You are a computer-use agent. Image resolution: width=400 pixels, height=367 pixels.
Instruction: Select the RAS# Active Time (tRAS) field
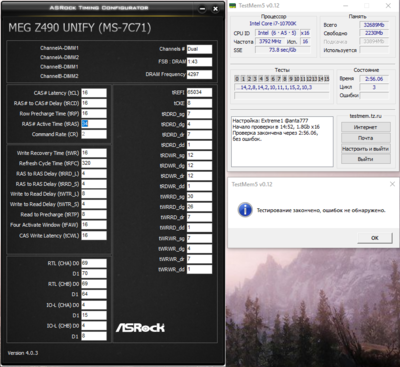pyautogui.click(x=94, y=124)
